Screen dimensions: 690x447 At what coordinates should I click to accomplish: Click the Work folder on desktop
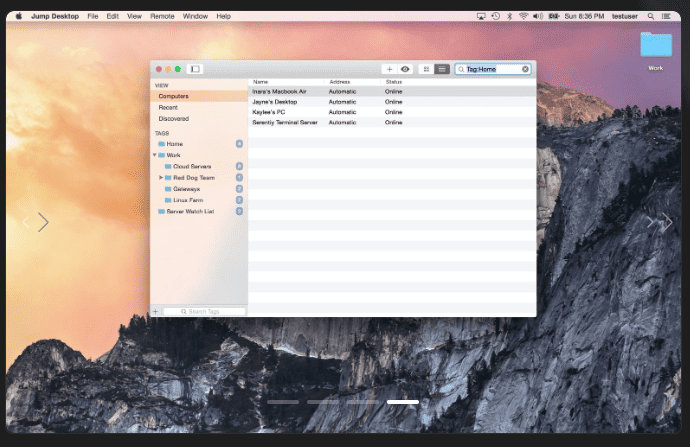[656, 44]
